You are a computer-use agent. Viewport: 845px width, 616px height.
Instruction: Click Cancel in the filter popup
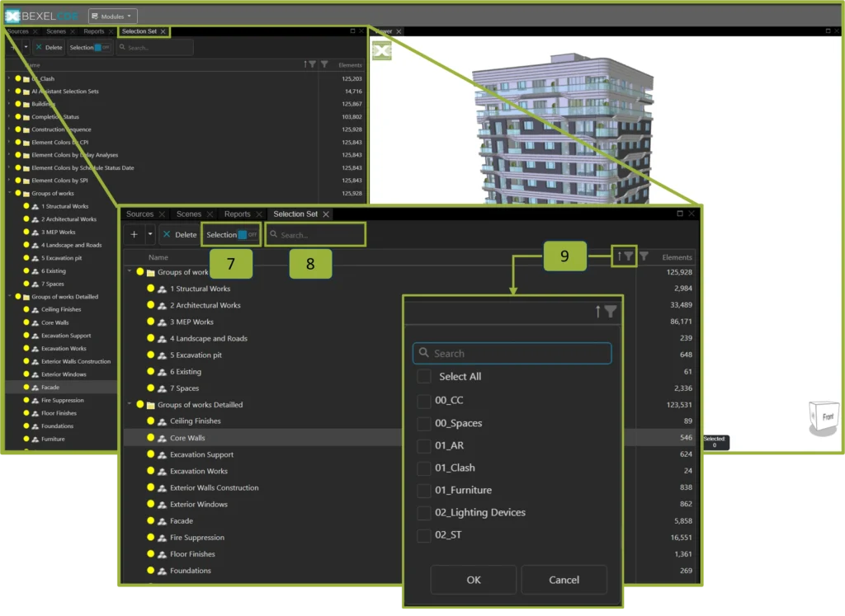pyautogui.click(x=564, y=580)
